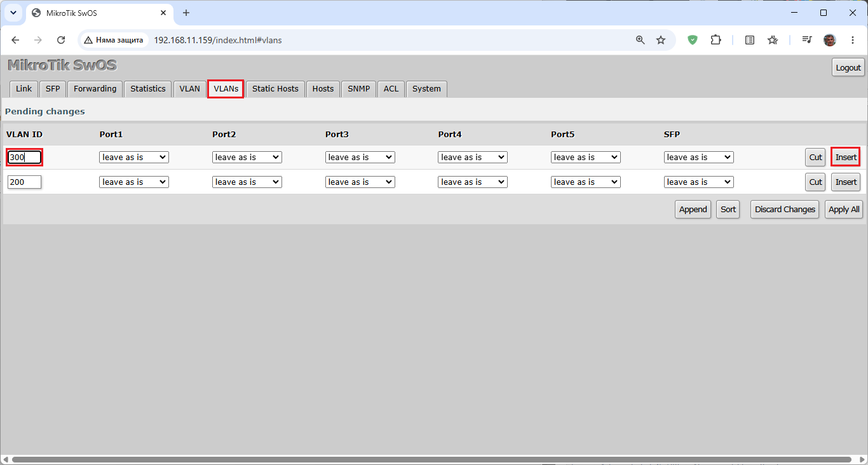
Task: Open the Hosts tab
Action: [323, 89]
